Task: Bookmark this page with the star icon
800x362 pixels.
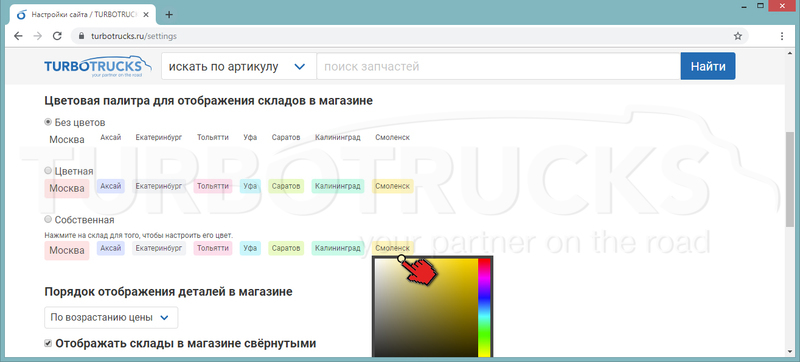Action: point(738,36)
